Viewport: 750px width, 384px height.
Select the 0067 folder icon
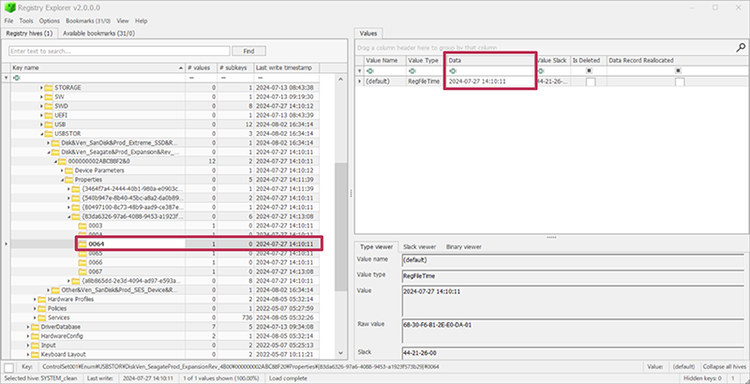point(83,272)
